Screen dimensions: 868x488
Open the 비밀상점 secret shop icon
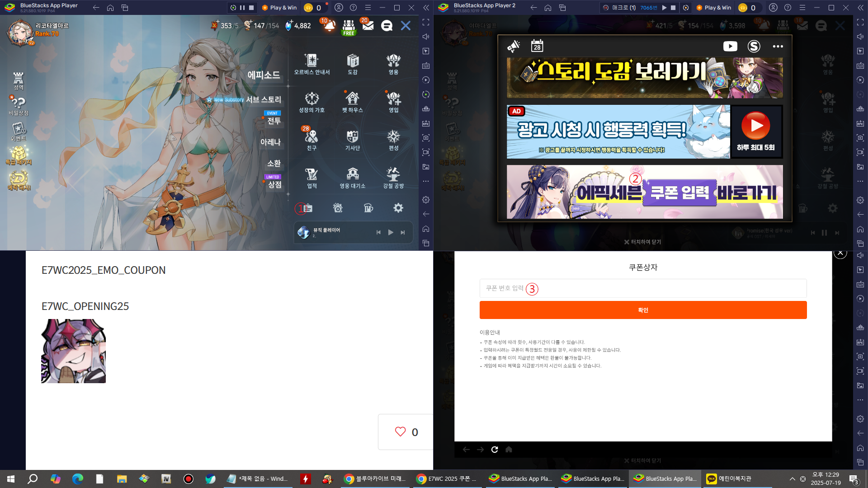pos(18,106)
